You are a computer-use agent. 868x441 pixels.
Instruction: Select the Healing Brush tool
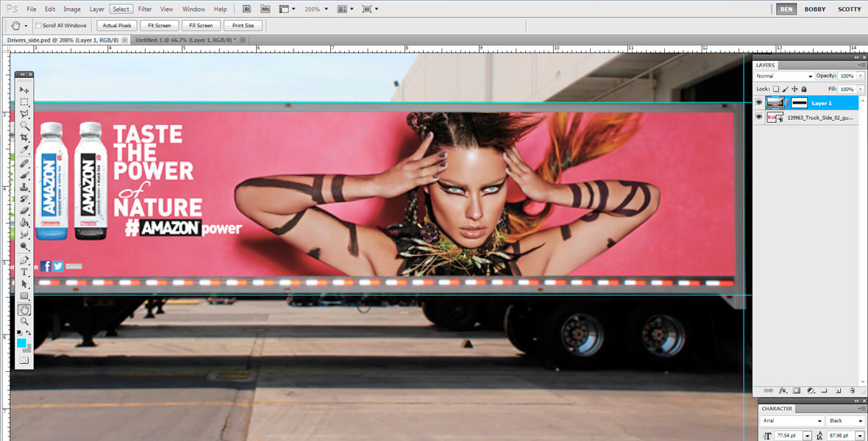[24, 164]
